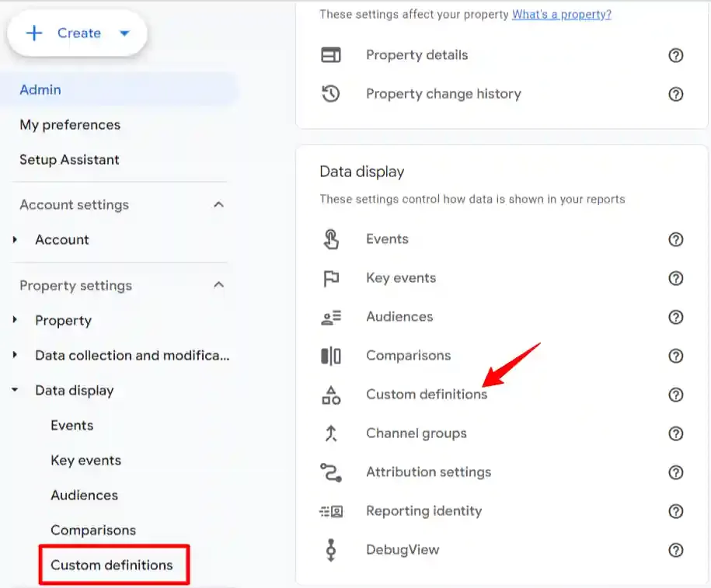This screenshot has width=711, height=588.
Task: Expand the Account tree arrow
Action: [x=15, y=239]
